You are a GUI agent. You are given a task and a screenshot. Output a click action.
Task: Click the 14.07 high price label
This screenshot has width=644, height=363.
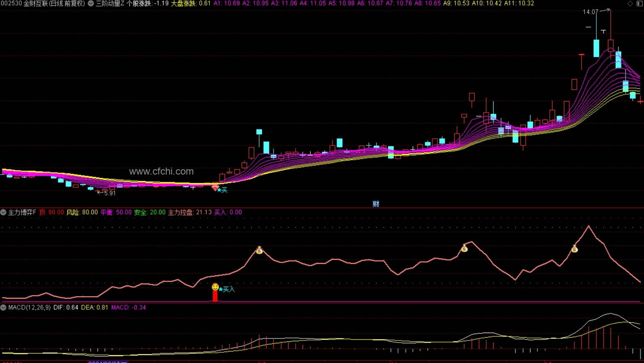click(591, 12)
